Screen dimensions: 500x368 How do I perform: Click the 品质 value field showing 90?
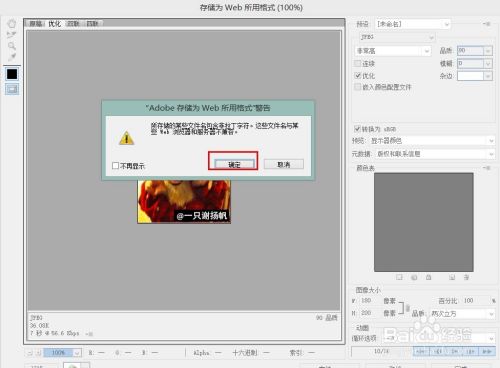[x=470, y=51]
